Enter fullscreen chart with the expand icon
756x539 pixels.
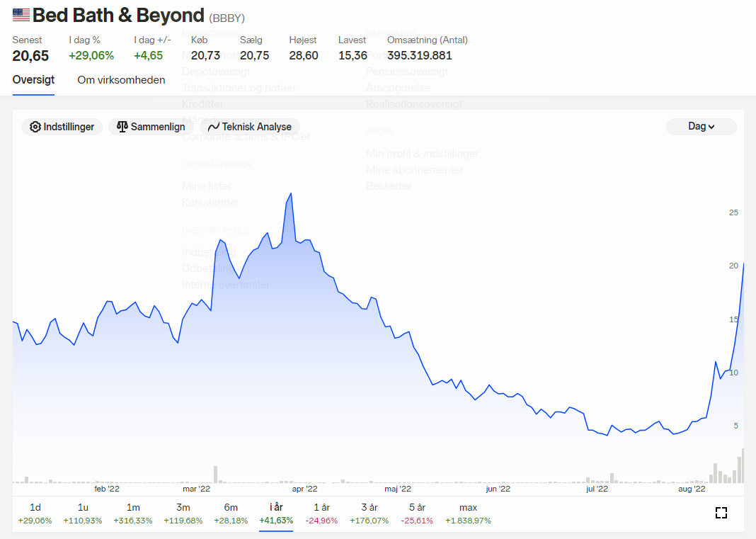pyautogui.click(x=721, y=513)
